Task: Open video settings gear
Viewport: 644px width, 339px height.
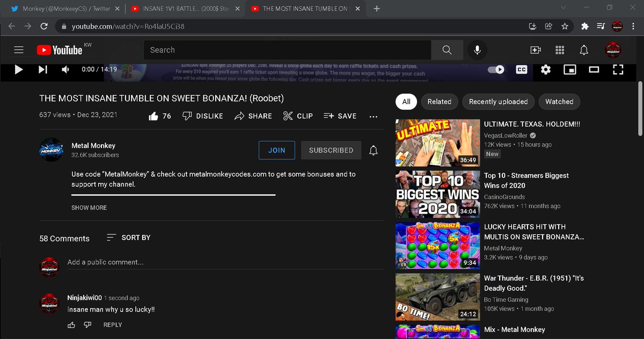Action: [x=546, y=69]
